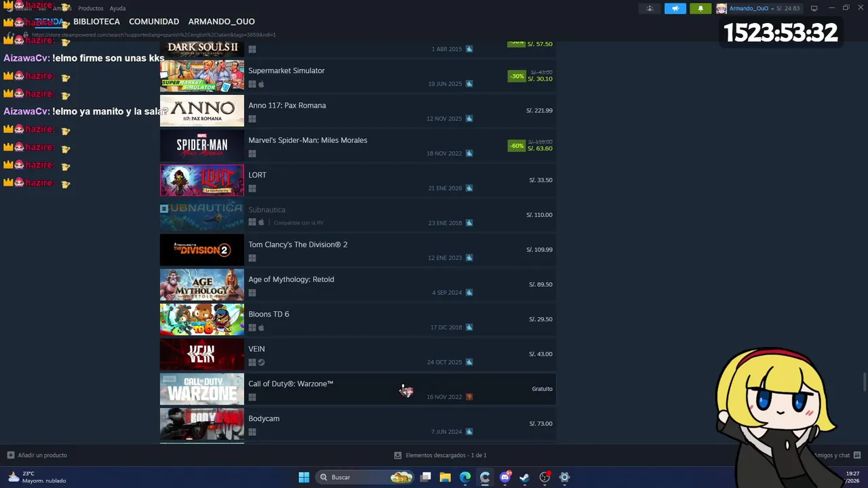Switch to the BIBLIOTECA section
This screenshot has width=868, height=488.
[96, 22]
